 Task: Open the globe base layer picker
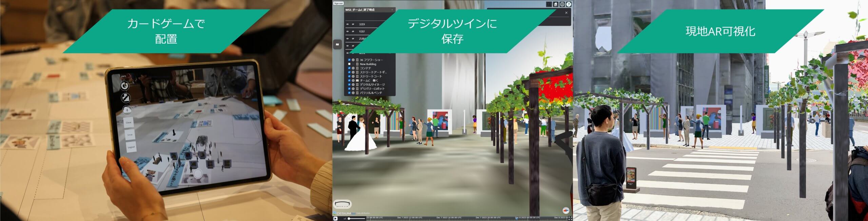(562, 4)
